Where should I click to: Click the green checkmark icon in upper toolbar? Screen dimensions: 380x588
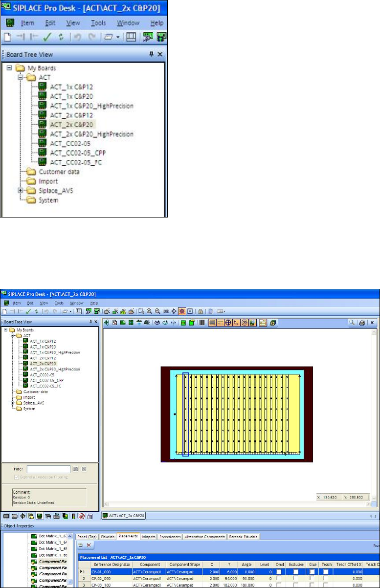click(47, 37)
